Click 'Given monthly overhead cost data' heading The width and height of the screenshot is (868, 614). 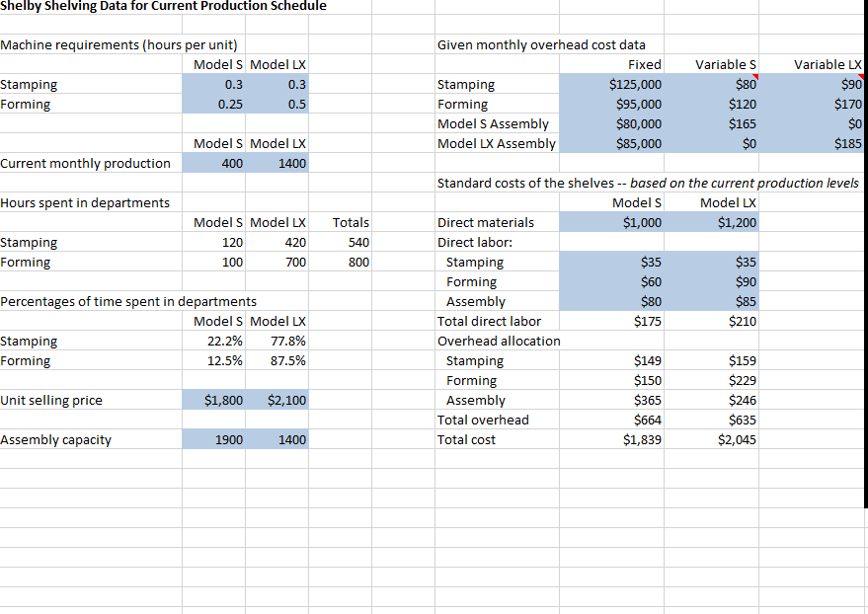541,44
